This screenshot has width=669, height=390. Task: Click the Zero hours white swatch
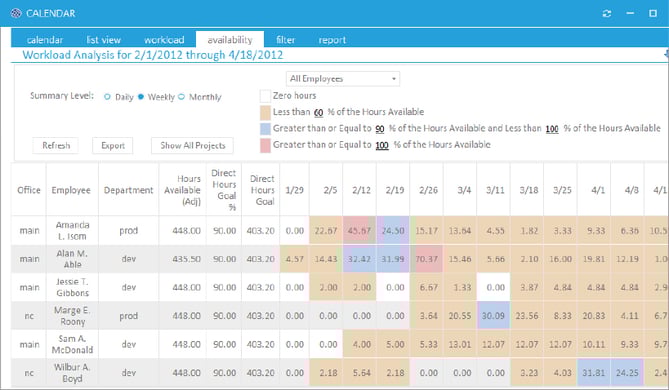(x=265, y=96)
